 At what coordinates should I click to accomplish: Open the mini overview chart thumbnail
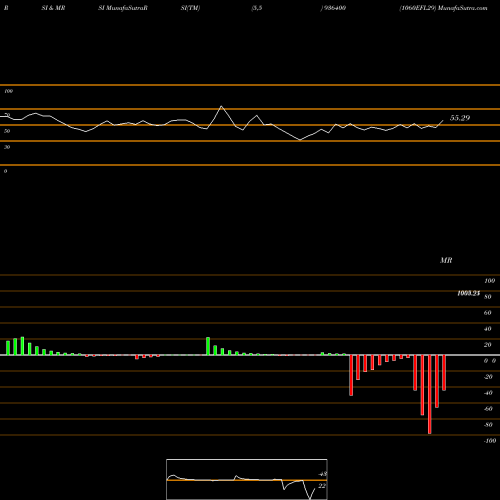pos(247,479)
